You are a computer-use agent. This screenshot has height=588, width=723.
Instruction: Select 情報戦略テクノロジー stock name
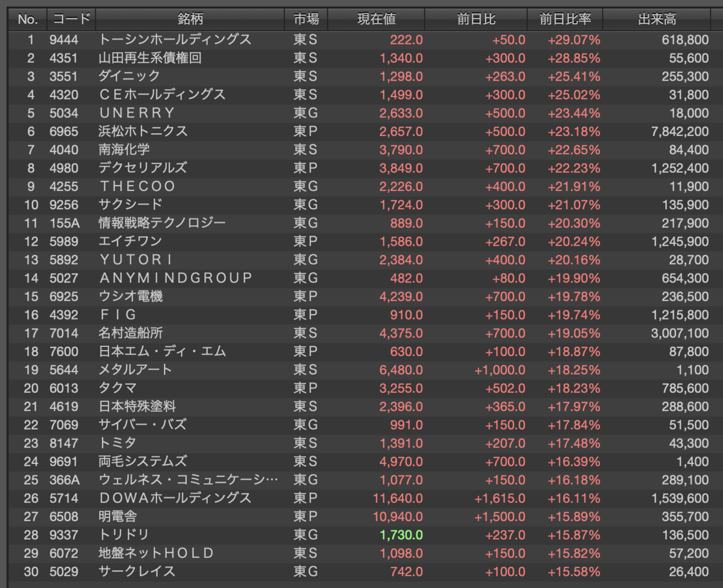(x=162, y=224)
